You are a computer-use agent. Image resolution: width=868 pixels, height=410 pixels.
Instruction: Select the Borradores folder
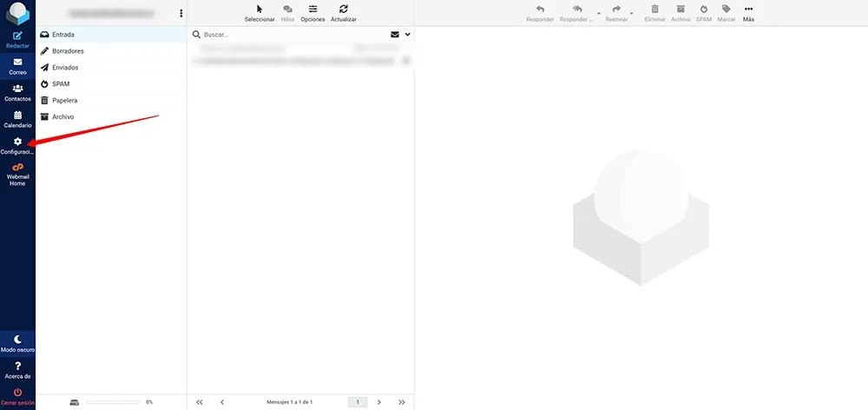tap(68, 51)
